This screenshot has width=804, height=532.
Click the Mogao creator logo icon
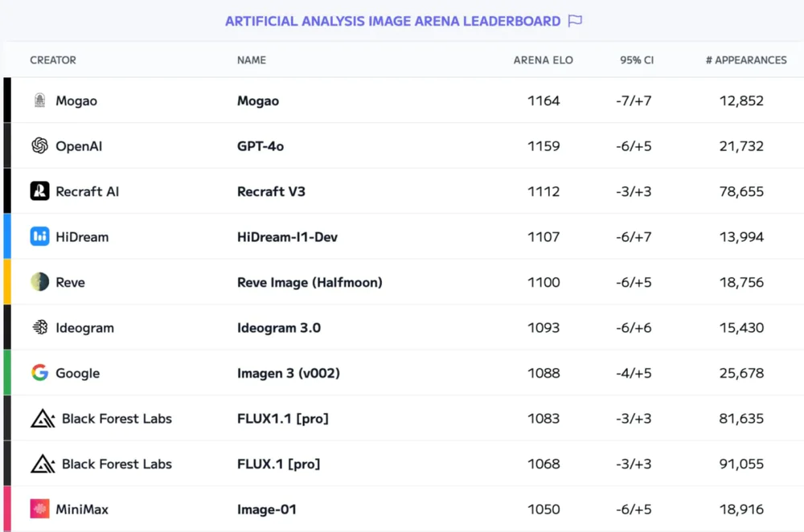click(39, 100)
